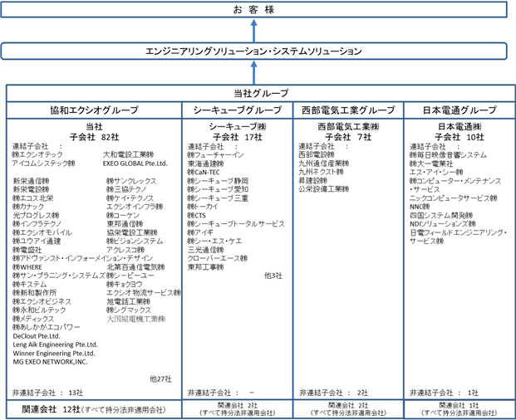
Task: Select ㈱トーカイ entry
Action: tap(203, 207)
